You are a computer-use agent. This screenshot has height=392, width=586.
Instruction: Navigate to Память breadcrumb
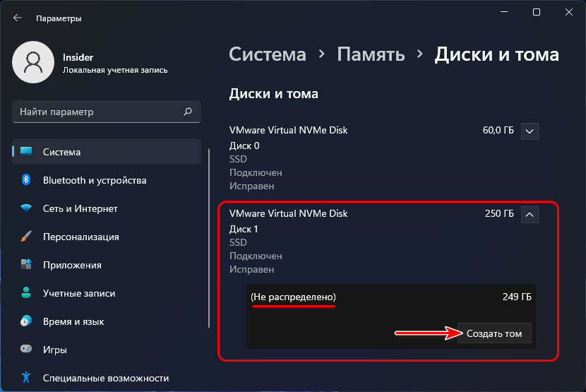[371, 54]
